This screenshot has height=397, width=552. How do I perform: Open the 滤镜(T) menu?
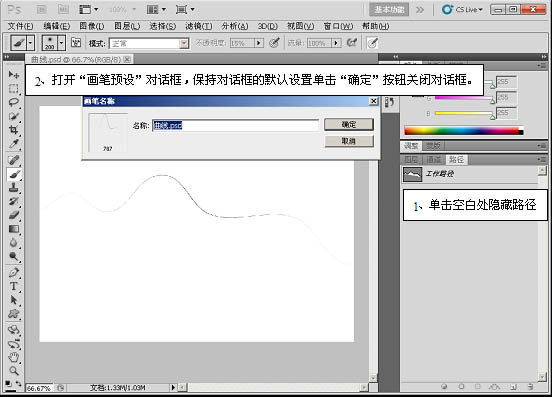coord(199,26)
